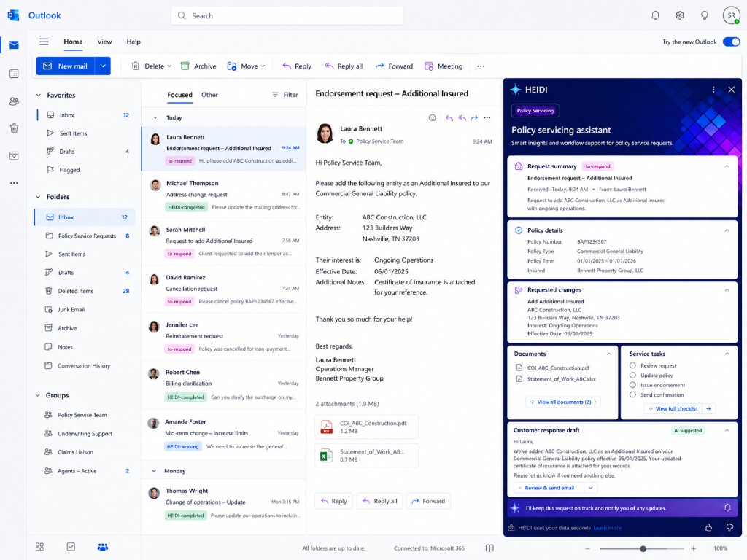Click the reply arrow icon above the message
747x560 pixels.
[449, 117]
